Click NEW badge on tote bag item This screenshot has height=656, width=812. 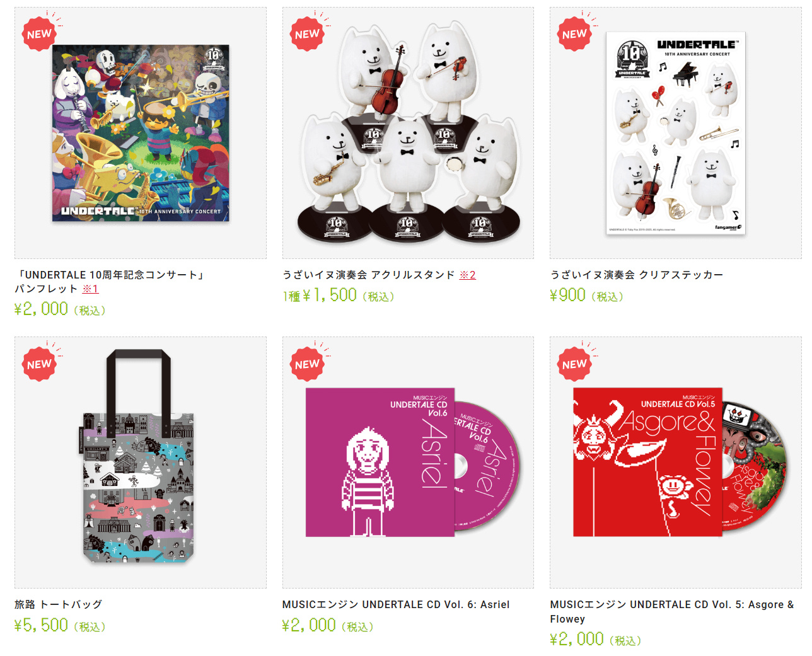point(39,364)
